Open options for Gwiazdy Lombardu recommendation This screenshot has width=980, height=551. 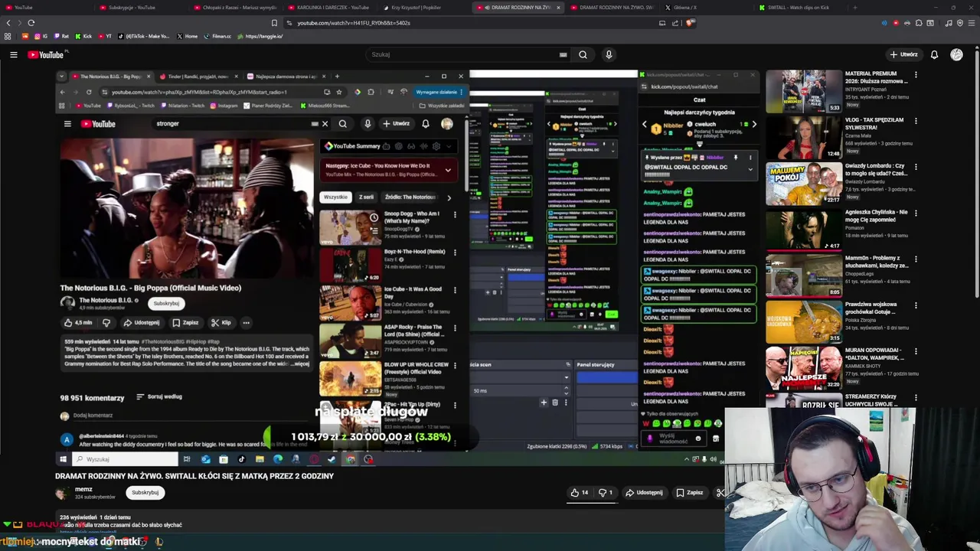tap(916, 167)
